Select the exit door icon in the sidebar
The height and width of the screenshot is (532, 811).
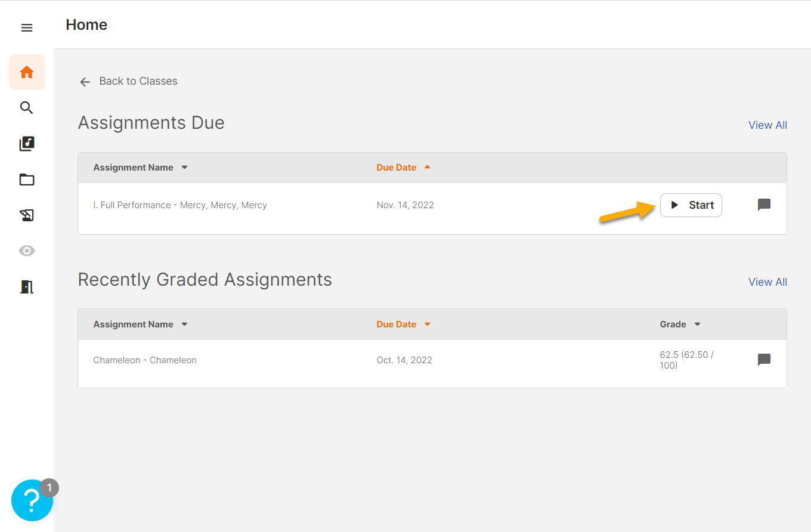26,286
